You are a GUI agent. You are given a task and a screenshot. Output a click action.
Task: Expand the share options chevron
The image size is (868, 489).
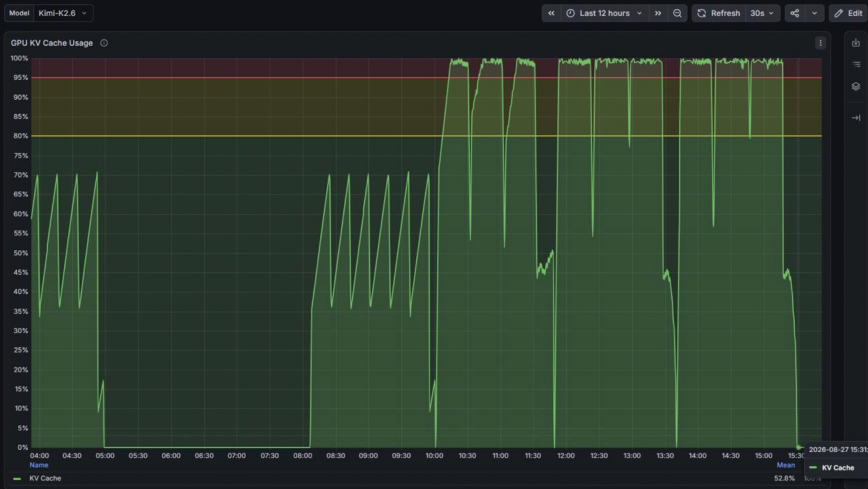(x=815, y=13)
